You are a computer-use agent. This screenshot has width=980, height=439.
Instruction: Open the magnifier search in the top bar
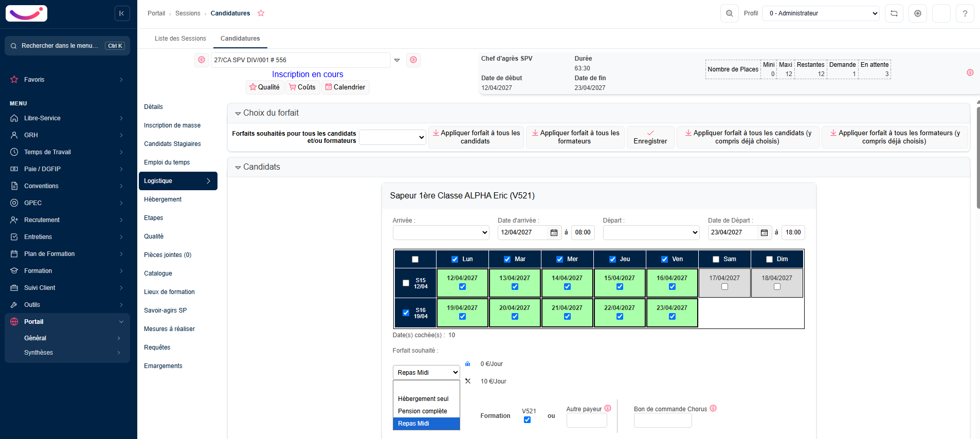click(730, 13)
